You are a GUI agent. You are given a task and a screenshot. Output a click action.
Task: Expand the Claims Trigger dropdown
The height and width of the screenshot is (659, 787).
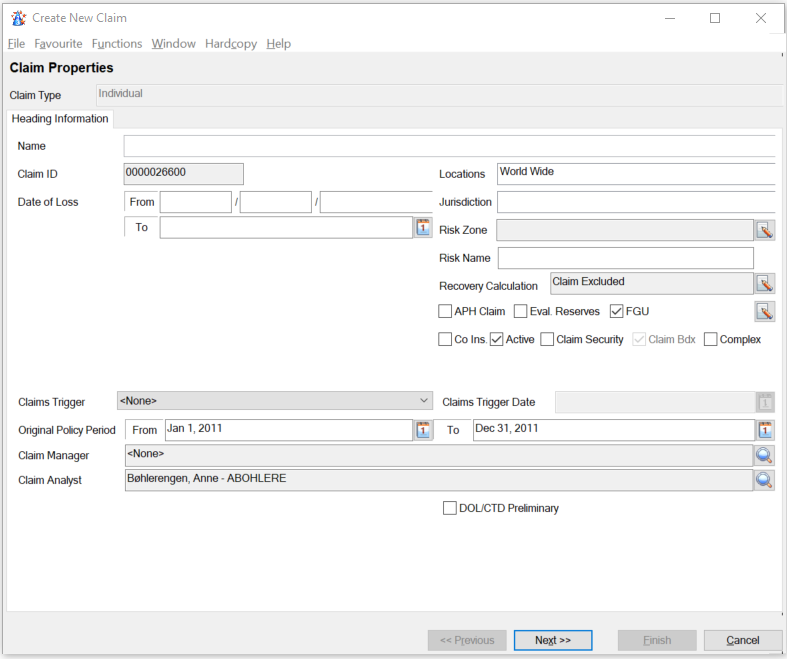click(424, 401)
